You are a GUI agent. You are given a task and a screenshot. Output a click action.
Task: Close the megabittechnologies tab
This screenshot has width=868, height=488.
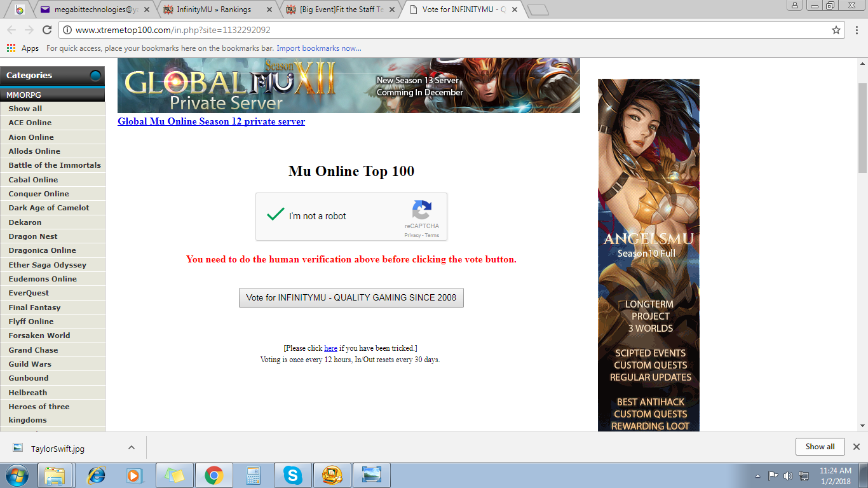point(146,10)
